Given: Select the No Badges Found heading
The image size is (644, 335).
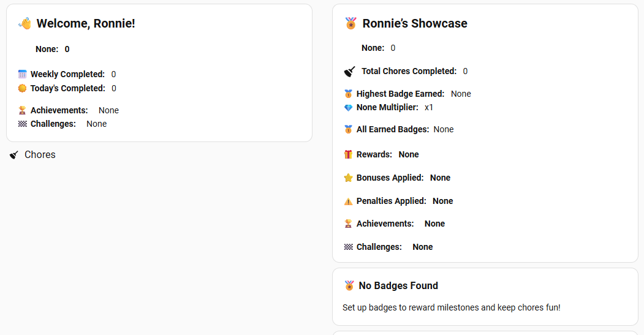Looking at the screenshot, I should (398, 285).
